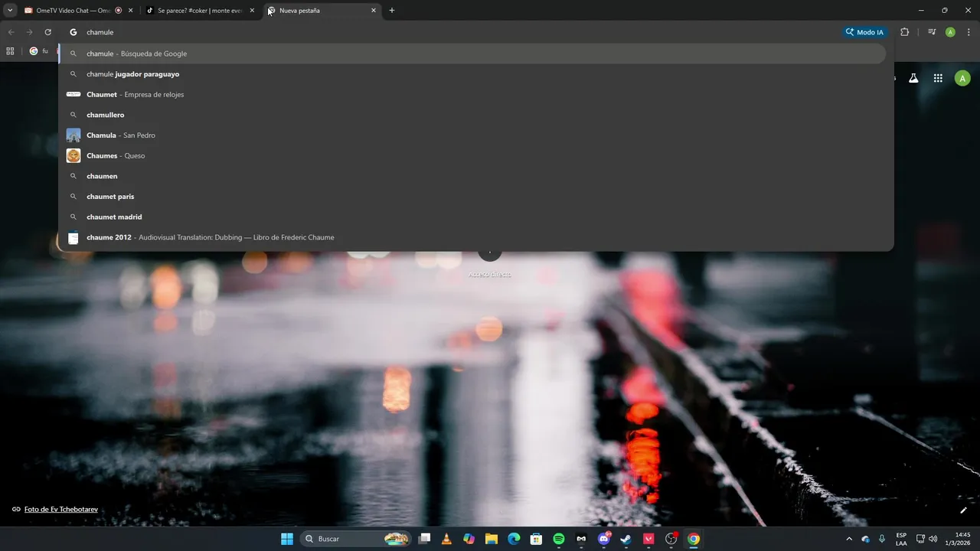Screen dimensions: 980x551
Task: Open the volume speaker tray icon
Action: (933, 539)
